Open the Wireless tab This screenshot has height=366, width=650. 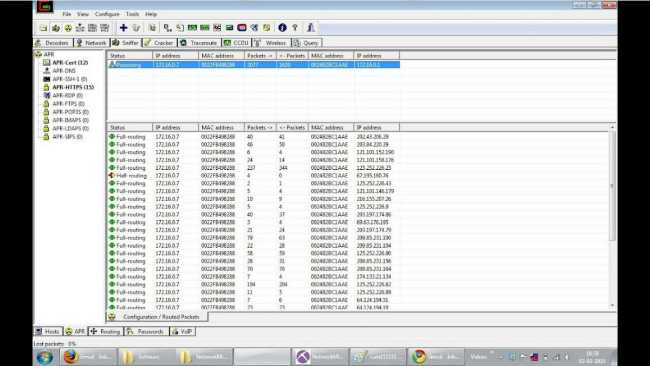point(272,43)
